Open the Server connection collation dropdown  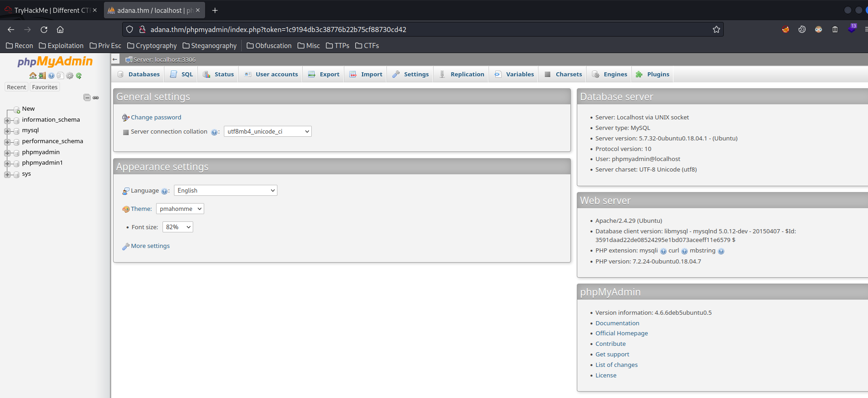tap(268, 131)
